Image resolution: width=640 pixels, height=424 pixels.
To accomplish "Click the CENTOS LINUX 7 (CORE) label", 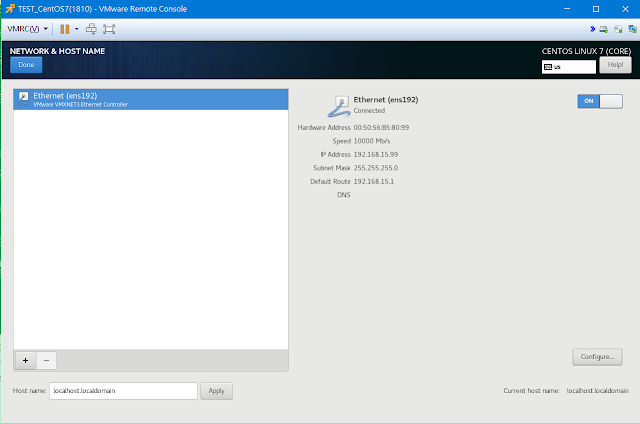I will tap(586, 51).
